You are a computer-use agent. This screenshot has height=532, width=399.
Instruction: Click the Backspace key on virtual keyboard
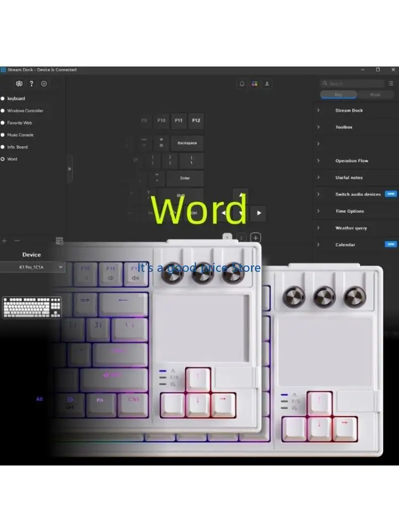point(187,143)
